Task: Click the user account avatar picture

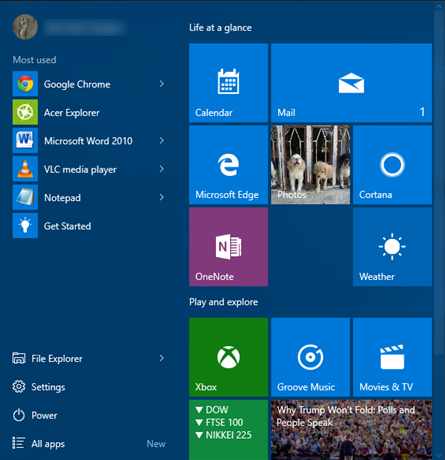Action: [x=25, y=27]
